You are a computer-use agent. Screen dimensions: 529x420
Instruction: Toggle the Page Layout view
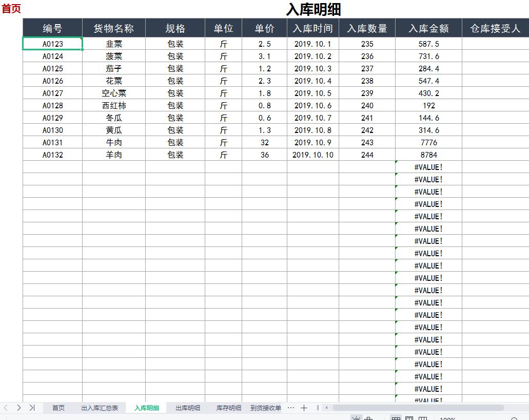(409, 418)
